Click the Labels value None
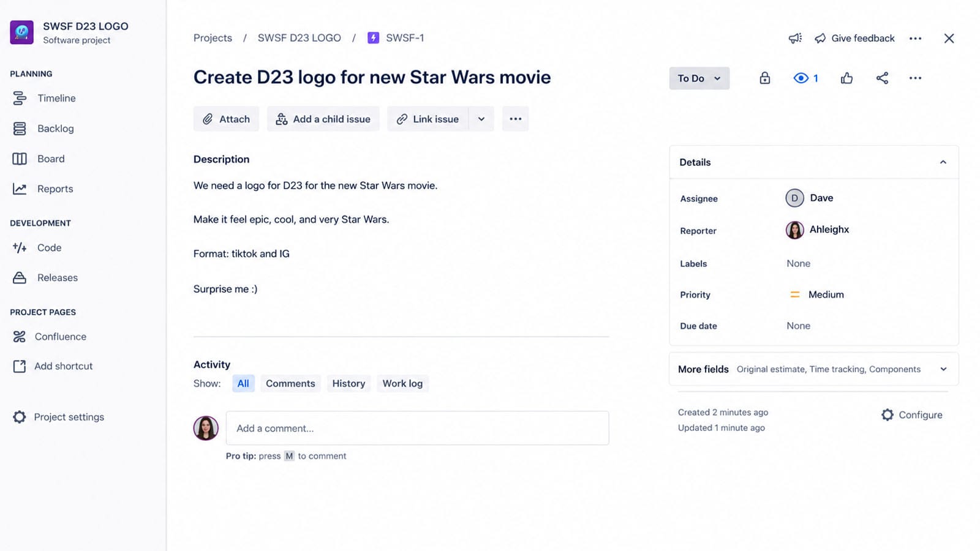Image resolution: width=980 pixels, height=551 pixels. [798, 263]
